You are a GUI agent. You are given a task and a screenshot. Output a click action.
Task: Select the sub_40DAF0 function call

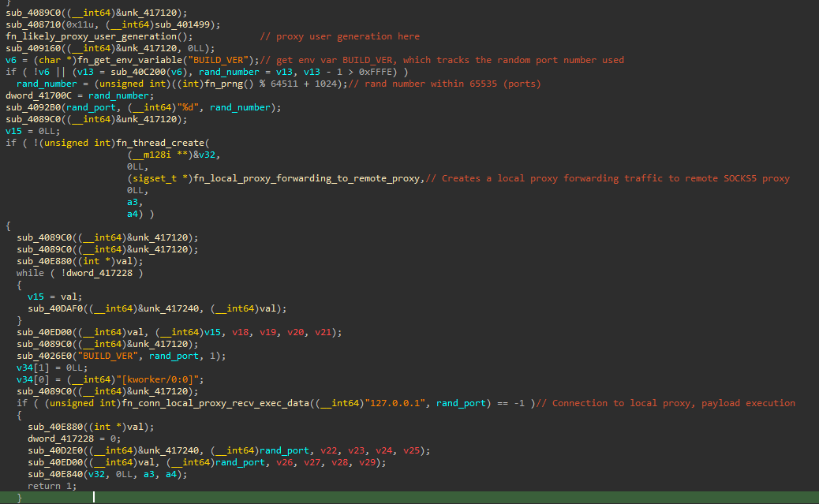[55, 308]
